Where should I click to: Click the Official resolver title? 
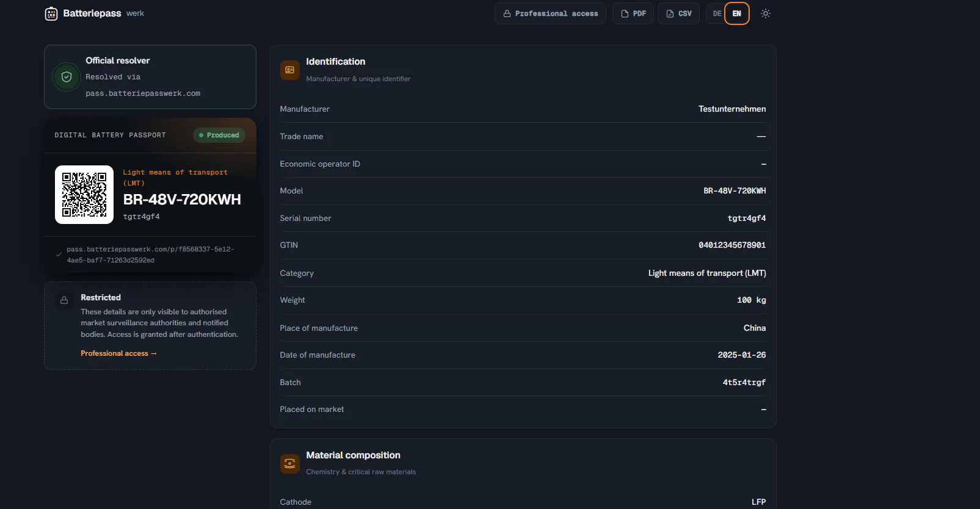[x=118, y=60]
